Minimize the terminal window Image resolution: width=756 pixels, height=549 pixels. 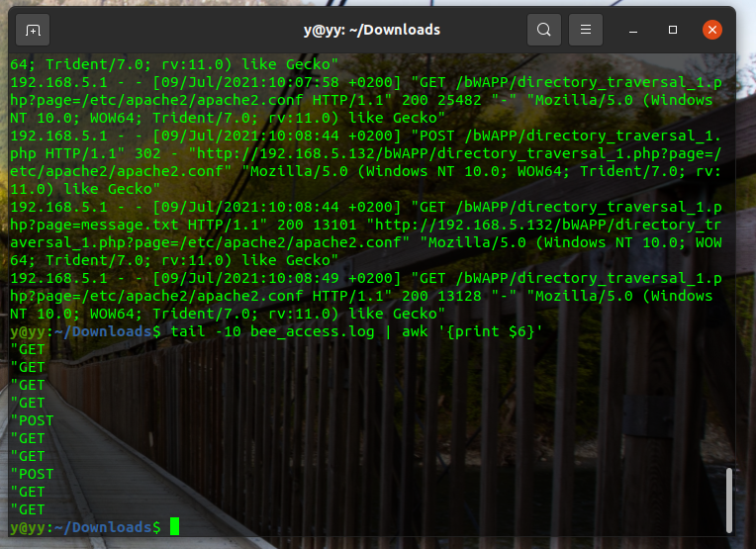633,31
